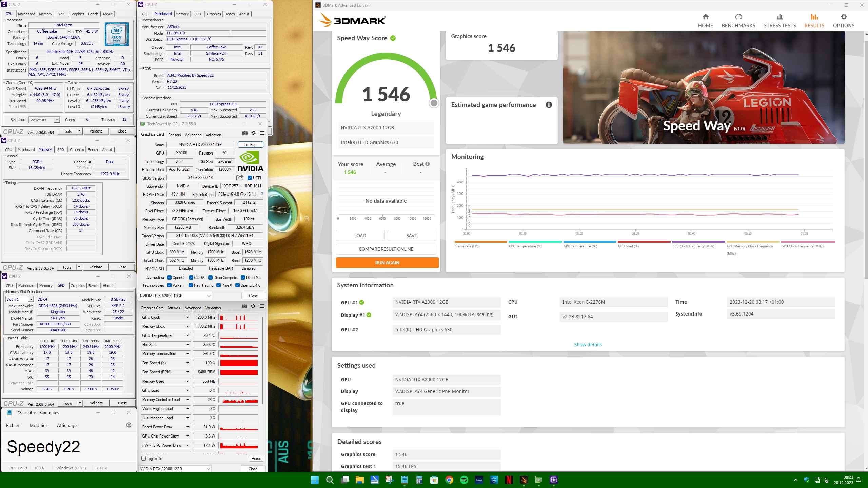
Task: Switch to the Bench tab in the CPU-Z CPU window
Action: pyautogui.click(x=93, y=14)
